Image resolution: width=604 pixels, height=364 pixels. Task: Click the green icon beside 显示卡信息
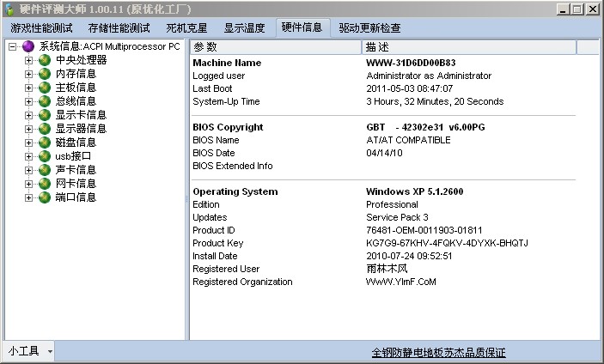pyautogui.click(x=45, y=115)
